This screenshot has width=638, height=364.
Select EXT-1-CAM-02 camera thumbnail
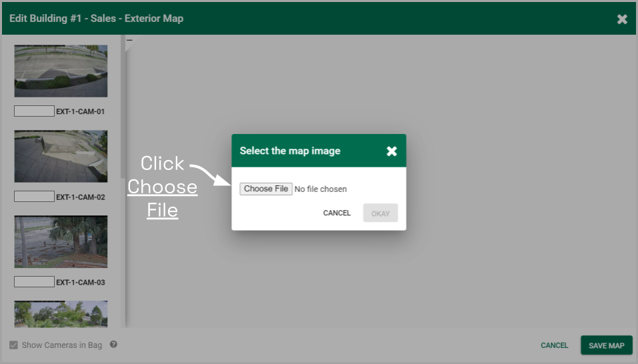click(61, 156)
